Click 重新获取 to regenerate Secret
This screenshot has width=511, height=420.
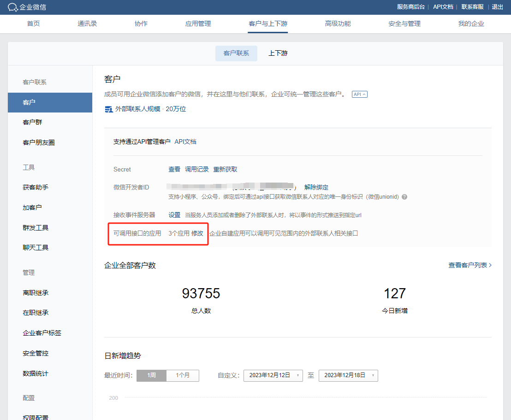coord(225,170)
